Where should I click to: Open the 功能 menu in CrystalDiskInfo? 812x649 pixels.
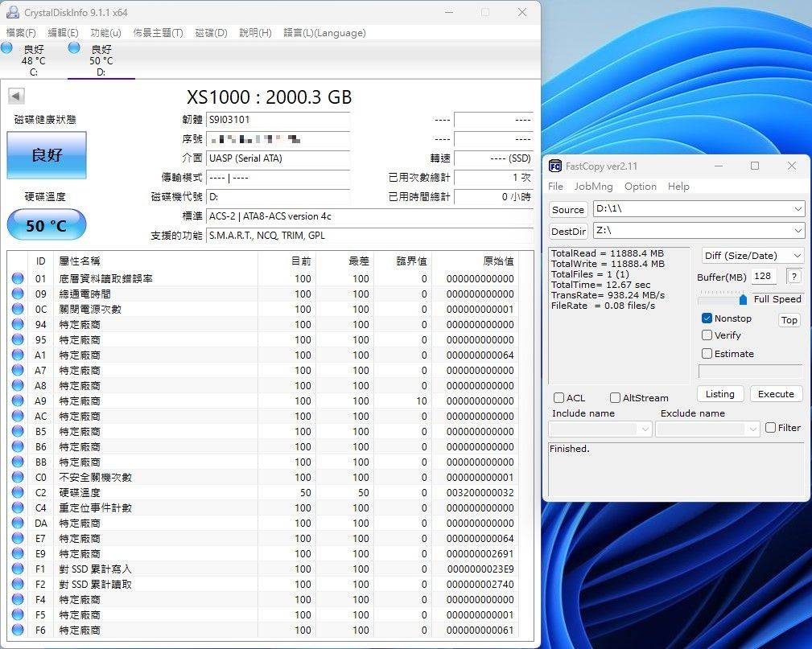(105, 33)
